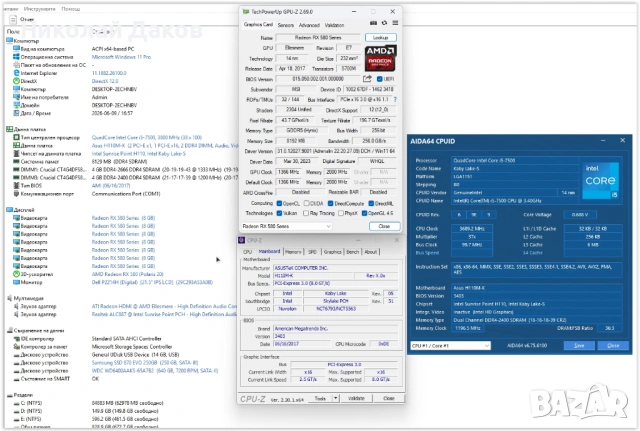Click the Тип BIOS chip icon
The height and width of the screenshot is (431, 640).
click(16, 185)
